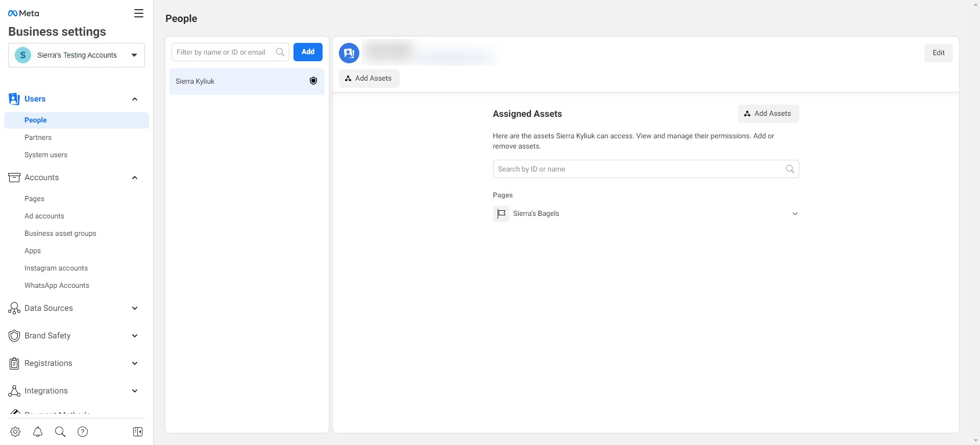Click admin shield icon beside Sierra Kyliuk
This screenshot has width=980, height=445.
[x=313, y=81]
